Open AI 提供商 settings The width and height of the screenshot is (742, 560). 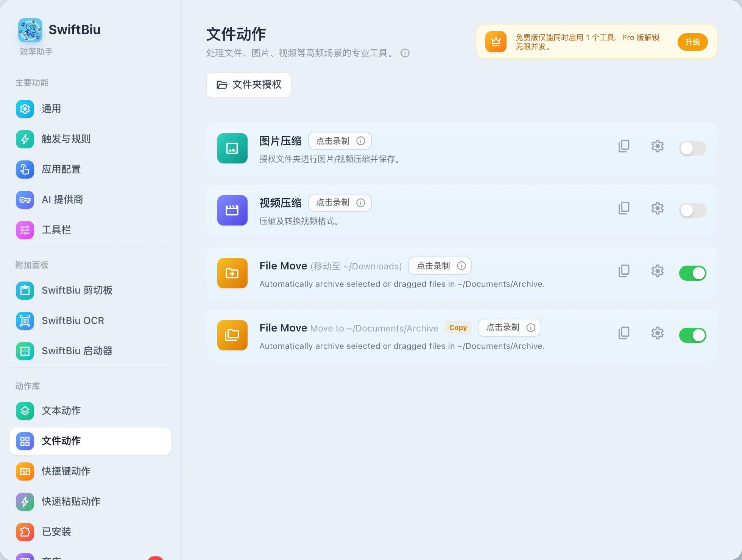pyautogui.click(x=90, y=200)
